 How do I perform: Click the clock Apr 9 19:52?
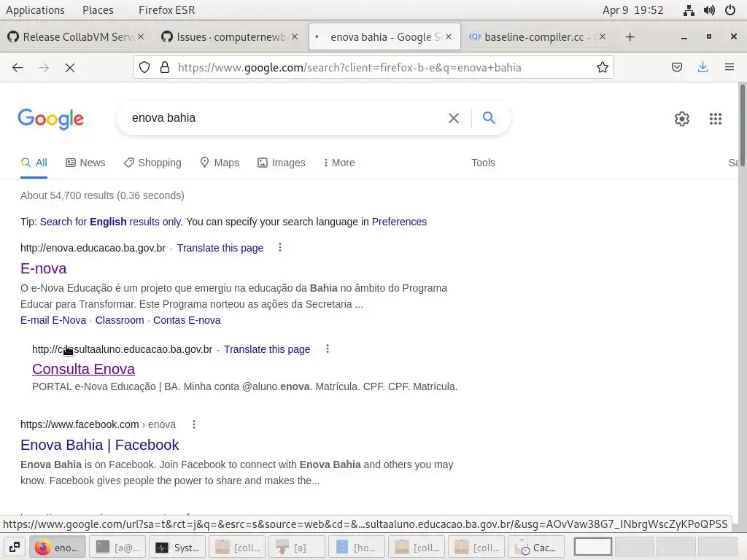(x=632, y=10)
